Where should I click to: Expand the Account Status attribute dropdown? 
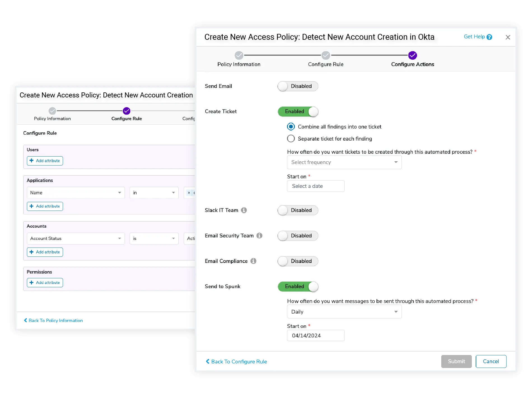point(76,239)
